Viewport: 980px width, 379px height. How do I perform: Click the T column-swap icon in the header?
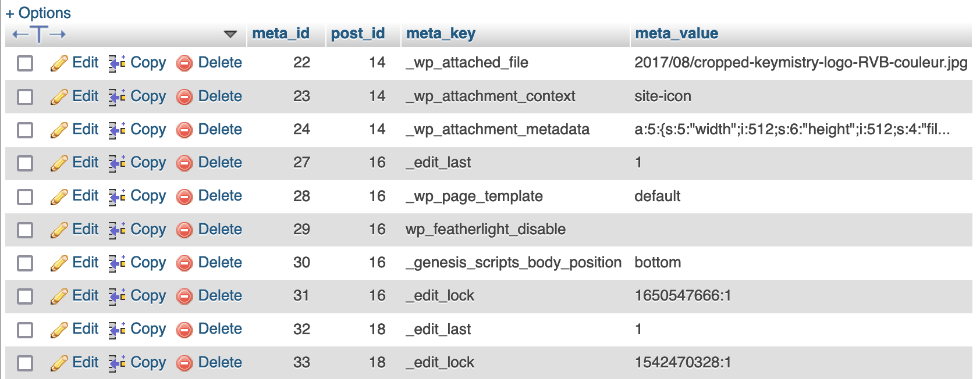tap(38, 34)
